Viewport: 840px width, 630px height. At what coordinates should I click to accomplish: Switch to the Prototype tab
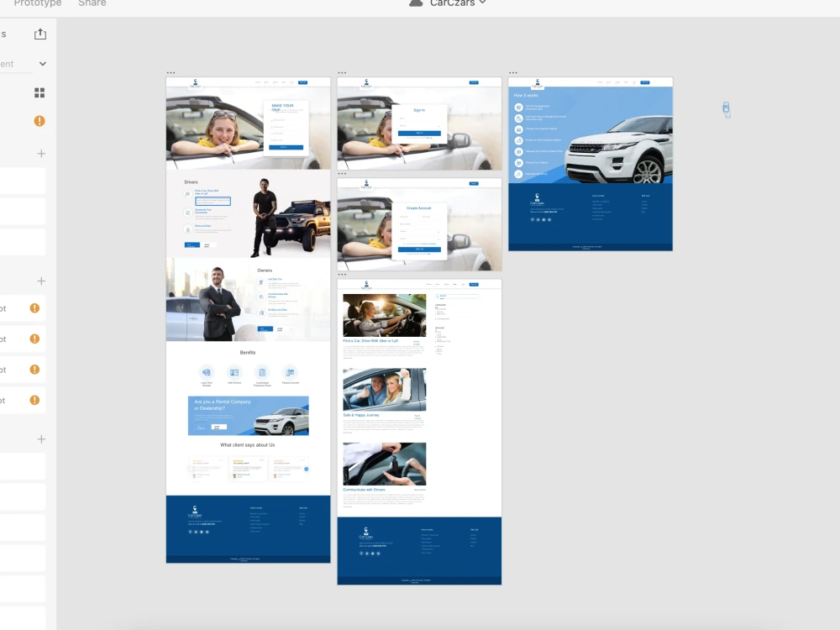(x=38, y=3)
